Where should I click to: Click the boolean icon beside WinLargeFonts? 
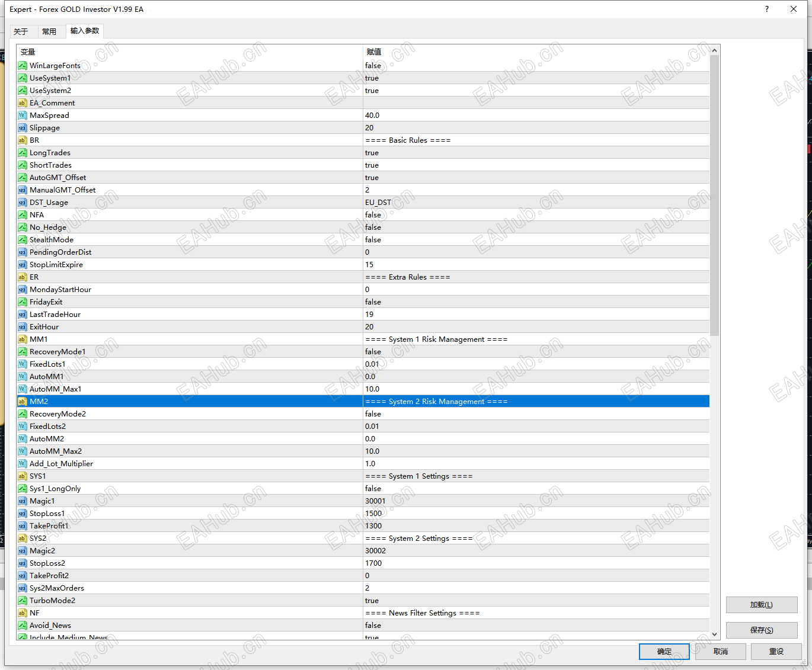point(23,66)
